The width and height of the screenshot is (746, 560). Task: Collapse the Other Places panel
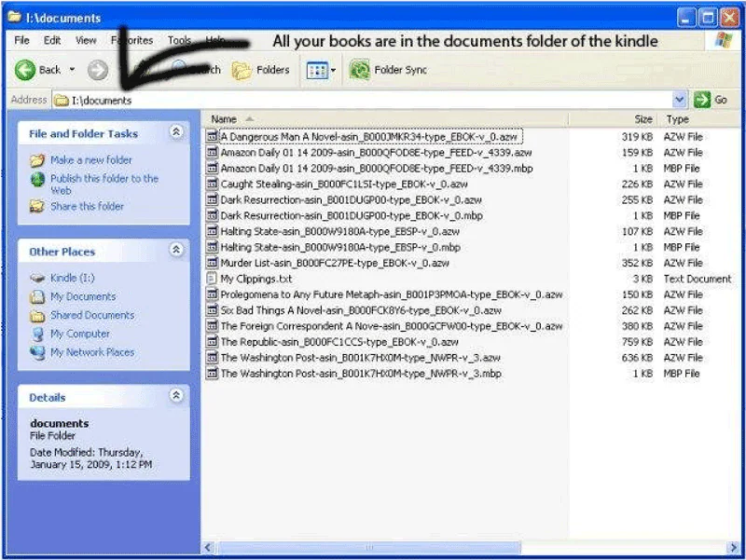pyautogui.click(x=176, y=250)
